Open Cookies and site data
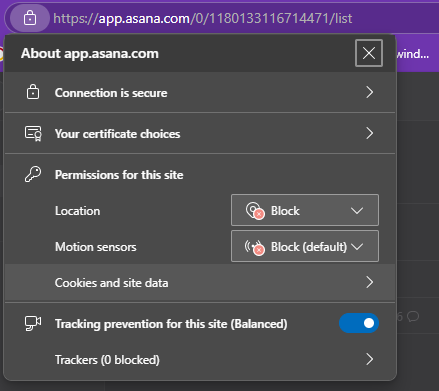 (x=200, y=283)
